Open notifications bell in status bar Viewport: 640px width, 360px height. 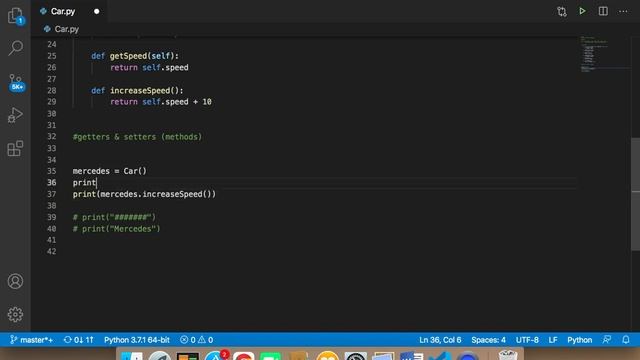click(x=626, y=340)
